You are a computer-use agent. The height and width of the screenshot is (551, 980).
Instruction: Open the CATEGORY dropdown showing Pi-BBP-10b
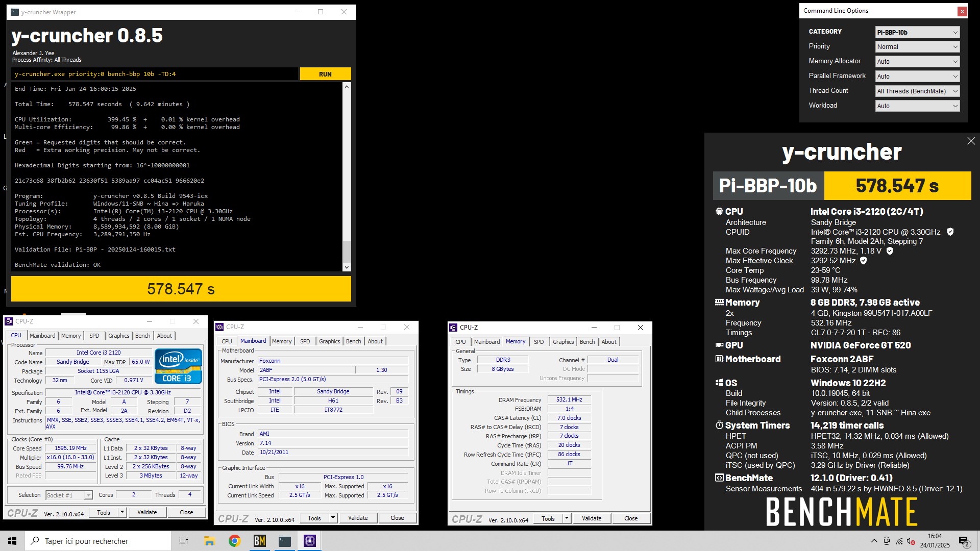pos(917,32)
